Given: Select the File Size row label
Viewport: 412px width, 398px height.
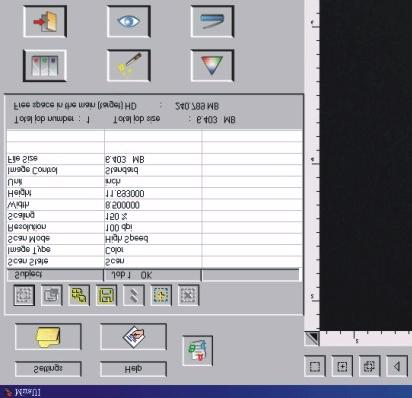Looking at the screenshot, I should pos(23,159).
